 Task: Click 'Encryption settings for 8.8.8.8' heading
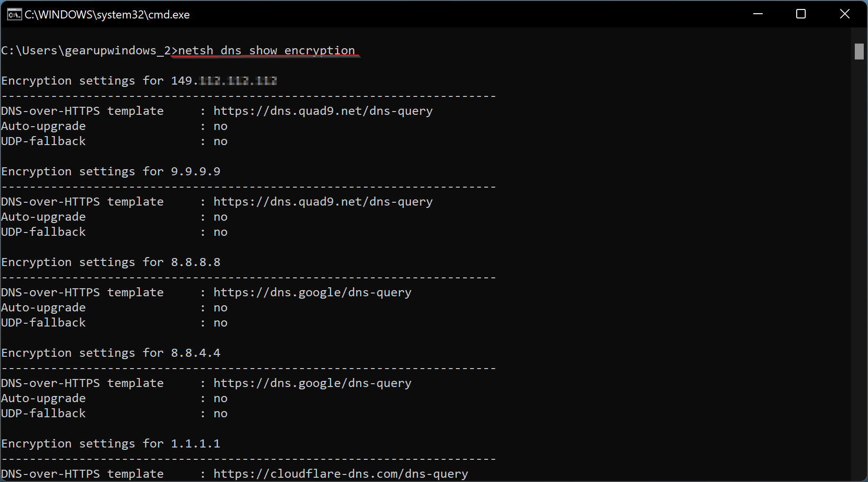(111, 262)
